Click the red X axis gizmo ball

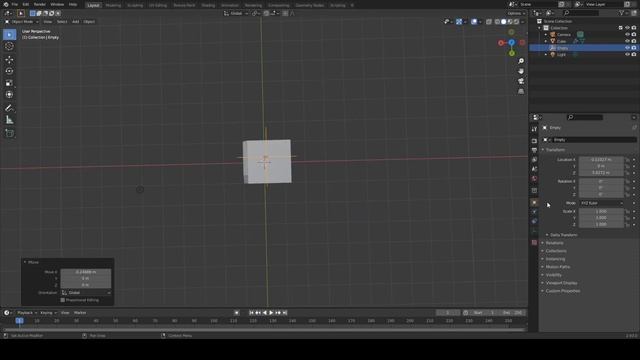[501, 43]
